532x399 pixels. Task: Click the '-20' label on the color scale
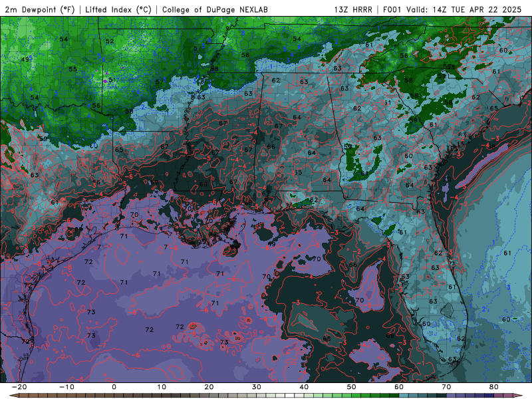(x=19, y=387)
